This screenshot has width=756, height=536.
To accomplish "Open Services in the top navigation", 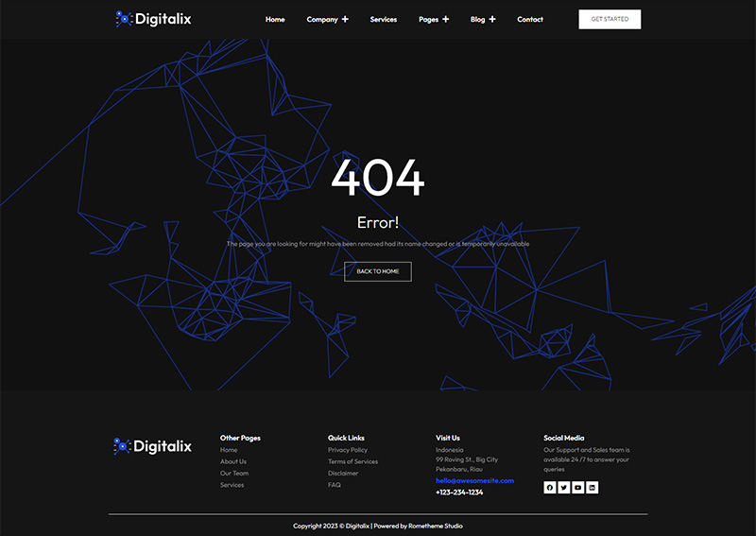I will coord(383,20).
